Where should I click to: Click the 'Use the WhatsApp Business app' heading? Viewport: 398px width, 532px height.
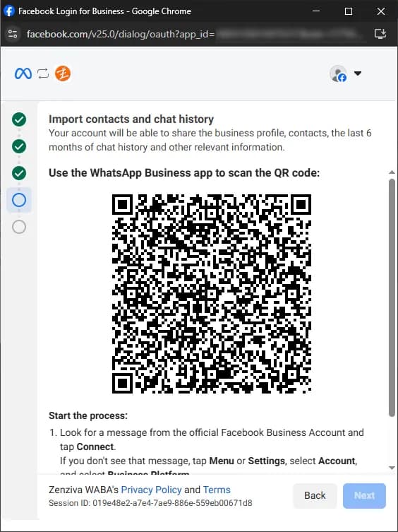point(184,172)
